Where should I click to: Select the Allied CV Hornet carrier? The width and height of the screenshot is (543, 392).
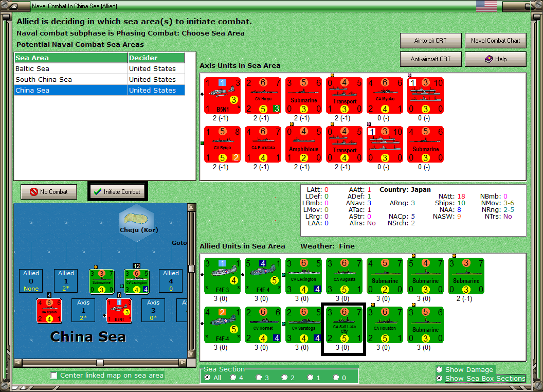[263, 325]
